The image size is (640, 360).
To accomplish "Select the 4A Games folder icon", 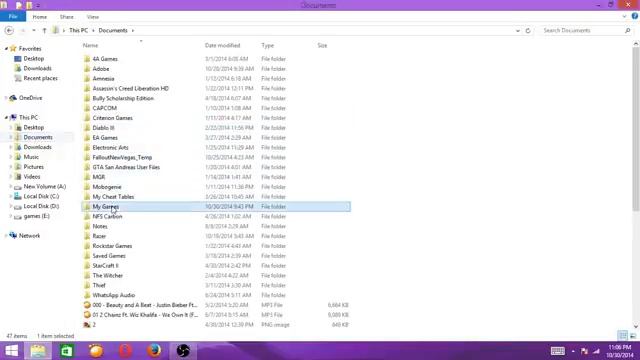I will (87, 59).
